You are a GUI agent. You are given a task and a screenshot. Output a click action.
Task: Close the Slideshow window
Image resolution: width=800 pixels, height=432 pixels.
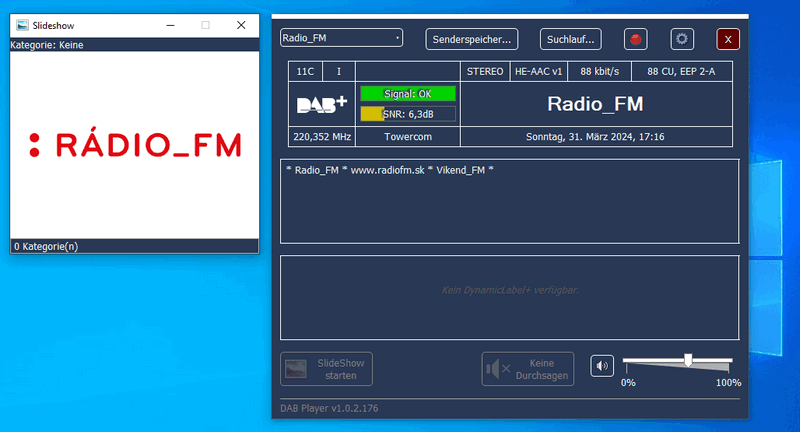[241, 25]
